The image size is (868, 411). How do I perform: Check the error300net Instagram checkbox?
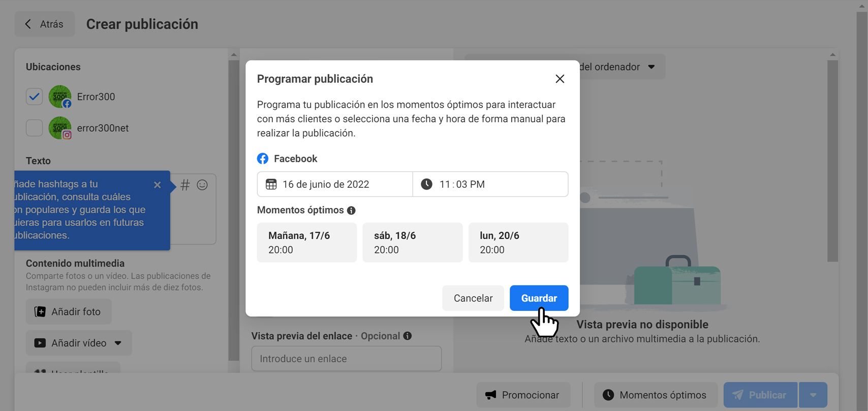(x=34, y=128)
